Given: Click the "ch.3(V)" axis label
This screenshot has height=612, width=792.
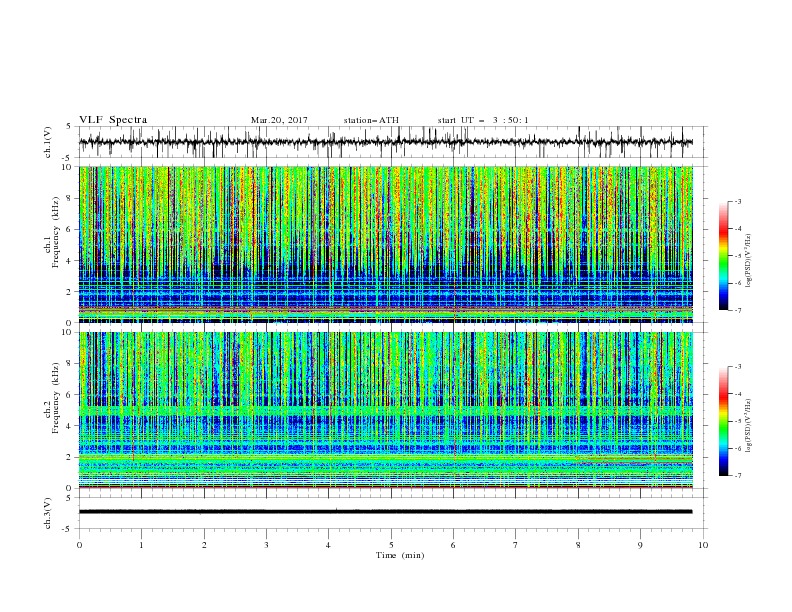Looking at the screenshot, I should (48, 513).
